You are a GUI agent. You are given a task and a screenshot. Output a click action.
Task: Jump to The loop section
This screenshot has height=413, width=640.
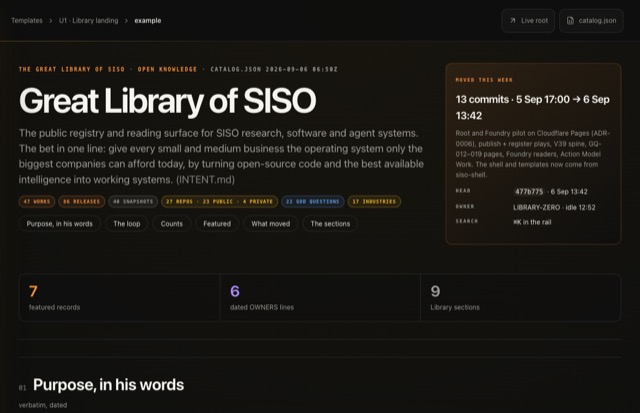(127, 224)
